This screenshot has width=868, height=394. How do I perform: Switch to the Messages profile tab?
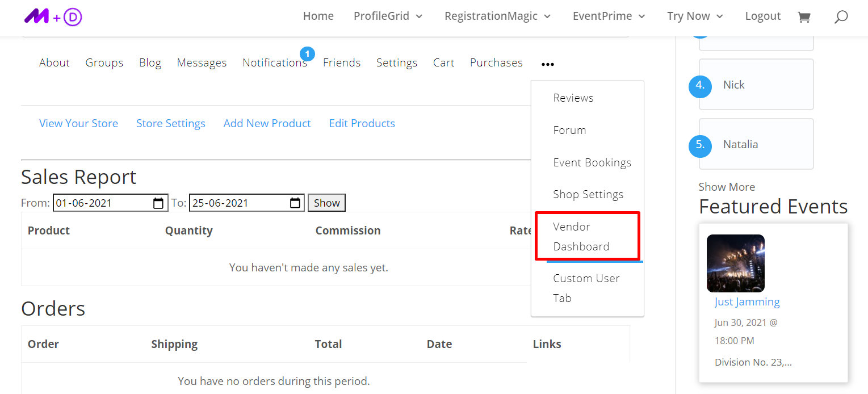[x=202, y=63]
